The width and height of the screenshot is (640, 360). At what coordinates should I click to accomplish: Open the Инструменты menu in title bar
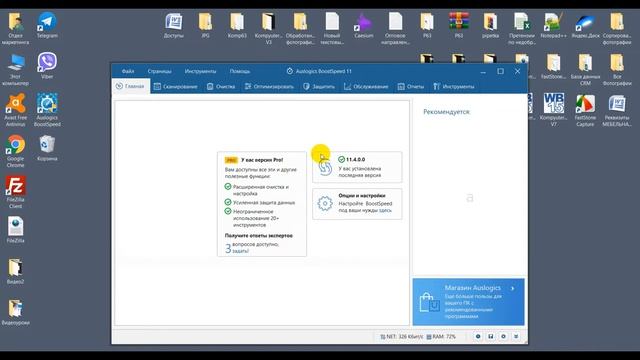click(200, 71)
